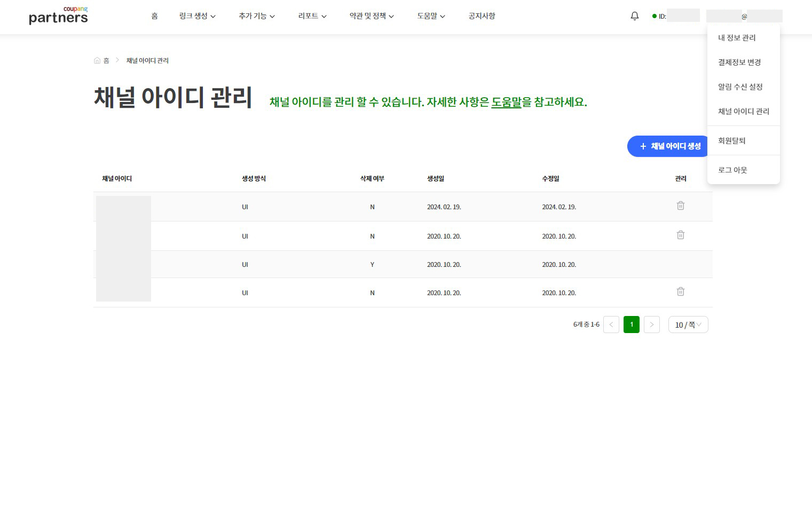Expand the 추가 기능 menu

click(x=257, y=16)
